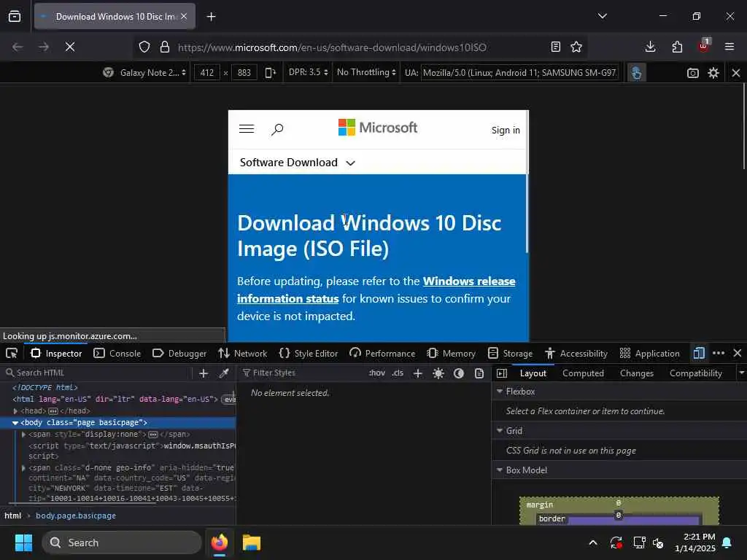Open No Throttling dropdown

tap(366, 72)
